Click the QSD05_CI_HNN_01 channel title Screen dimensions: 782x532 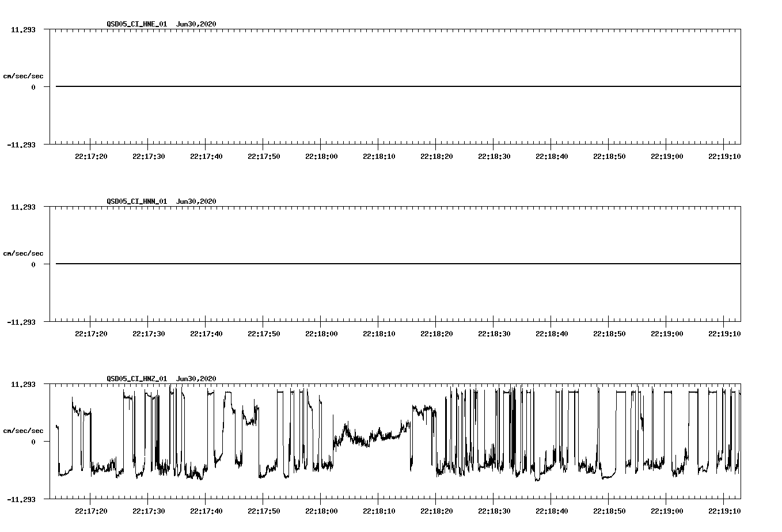tap(137, 202)
